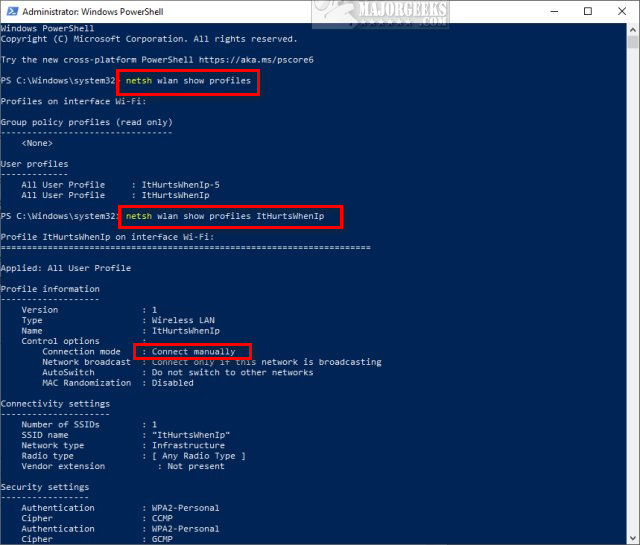Click the 'CCMP' cipher value

pos(162,518)
